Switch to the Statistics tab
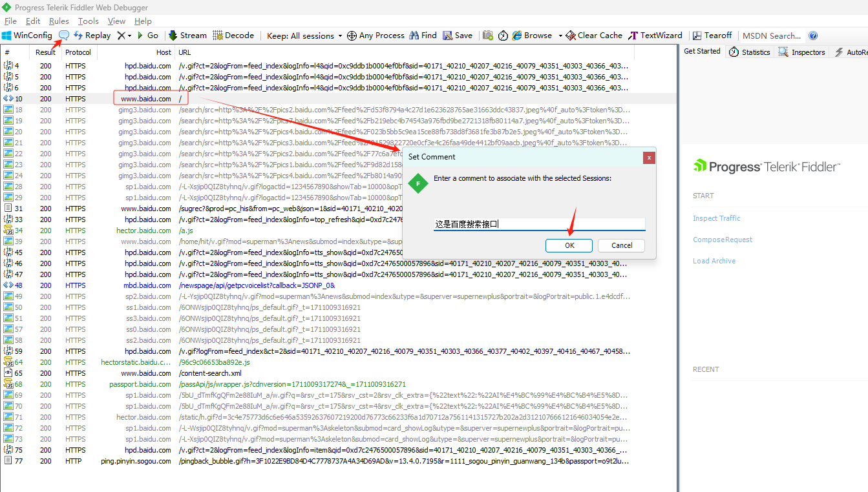Image resolution: width=868 pixels, height=492 pixels. (x=750, y=52)
